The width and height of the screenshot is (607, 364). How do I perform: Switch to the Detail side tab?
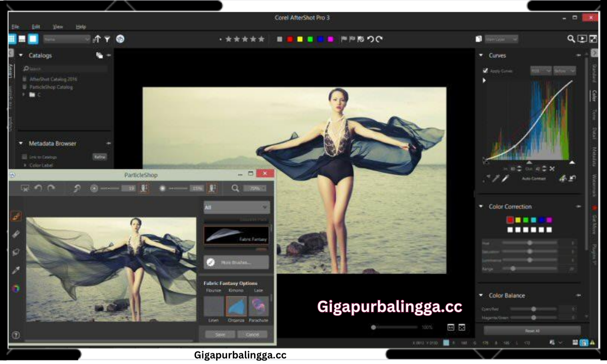point(594,133)
